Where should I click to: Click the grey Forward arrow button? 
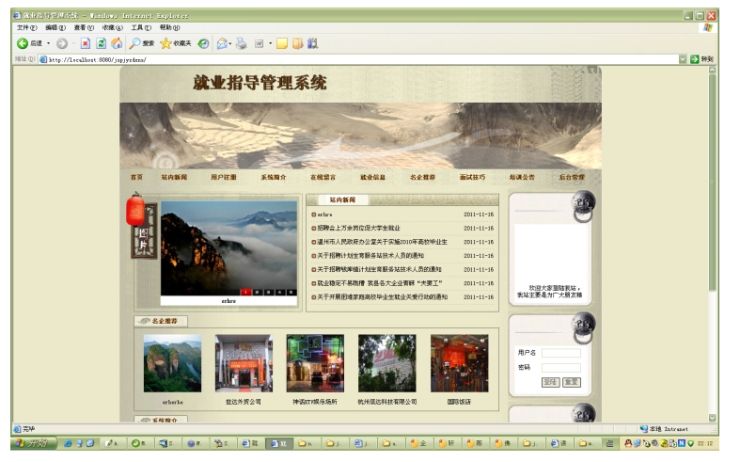click(x=62, y=44)
